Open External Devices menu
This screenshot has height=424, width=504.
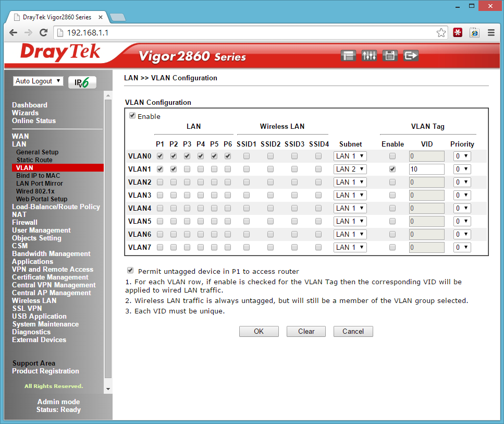coord(39,340)
